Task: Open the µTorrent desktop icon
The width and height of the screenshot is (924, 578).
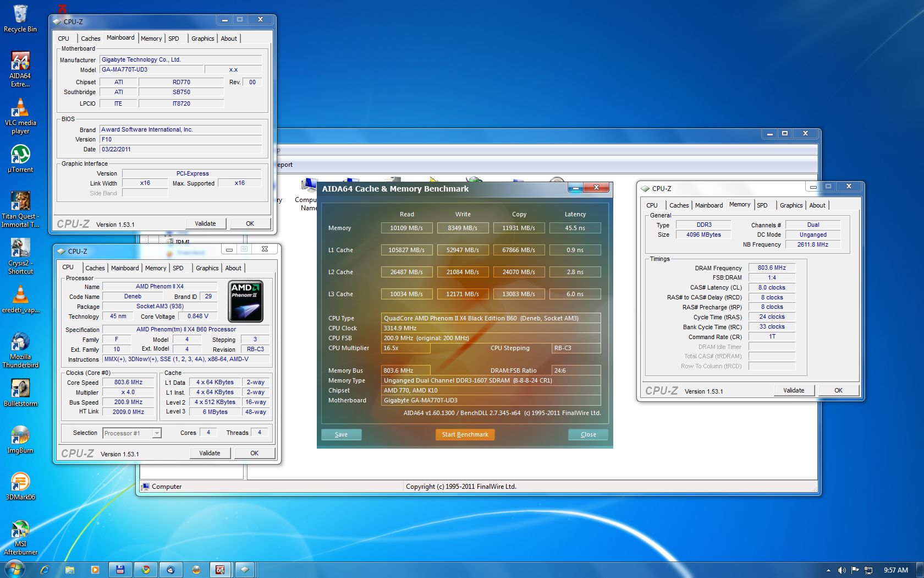Action: [x=20, y=159]
